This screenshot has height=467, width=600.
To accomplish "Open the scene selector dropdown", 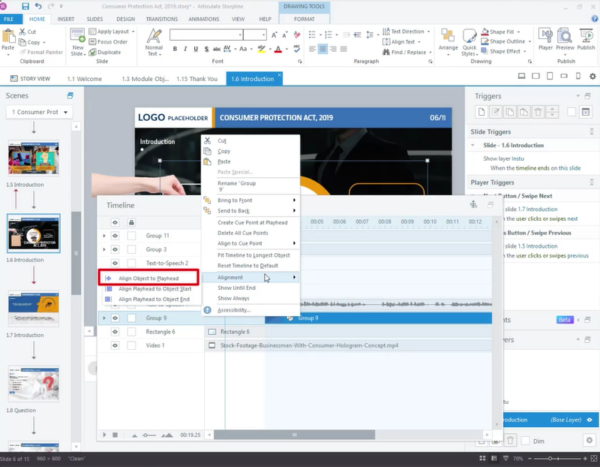I will pos(40,111).
